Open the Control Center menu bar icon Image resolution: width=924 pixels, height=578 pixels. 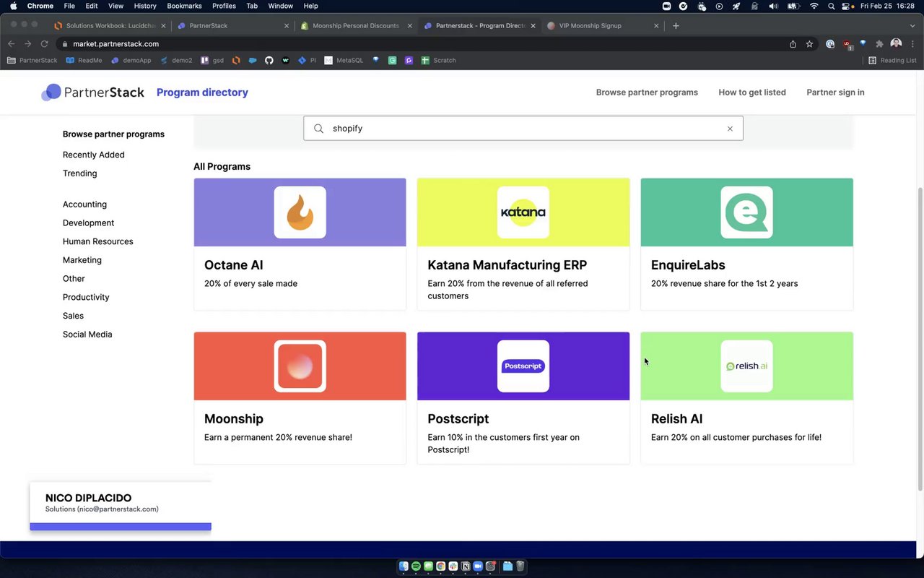click(x=846, y=6)
